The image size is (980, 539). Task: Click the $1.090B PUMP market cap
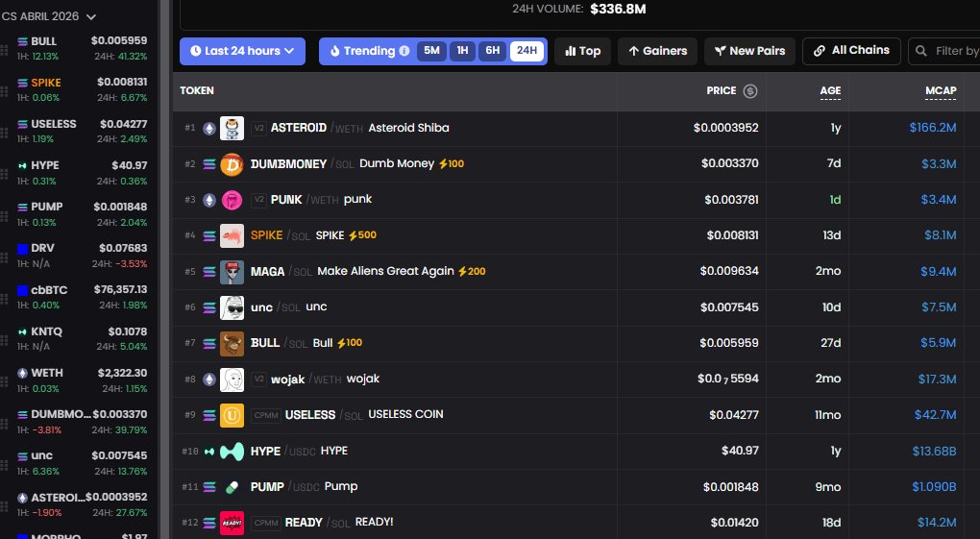(934, 486)
